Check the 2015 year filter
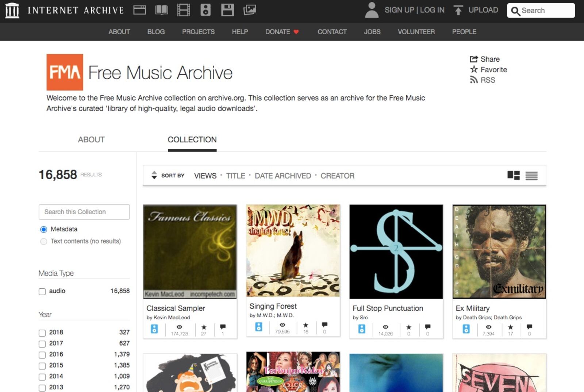This screenshot has height=392, width=584. [x=42, y=366]
